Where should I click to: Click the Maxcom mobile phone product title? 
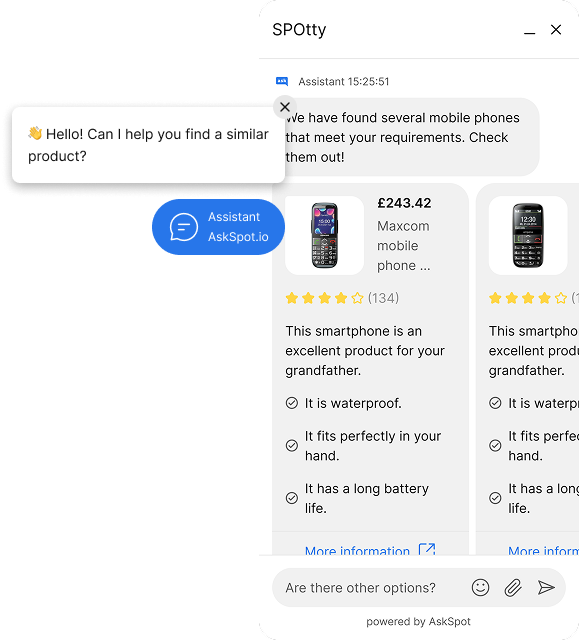point(403,246)
